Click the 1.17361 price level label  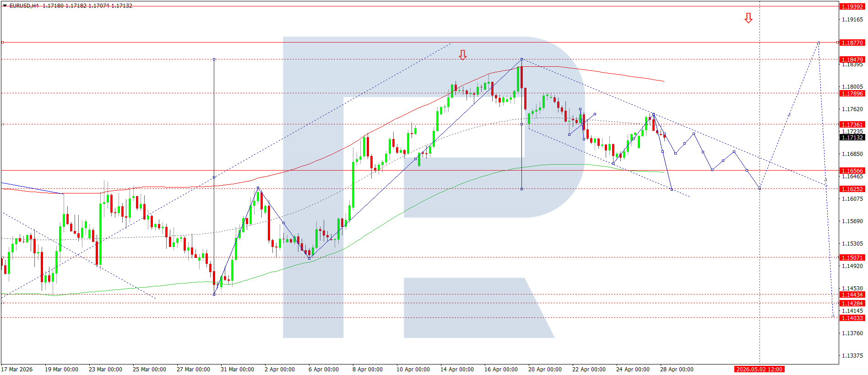point(852,124)
